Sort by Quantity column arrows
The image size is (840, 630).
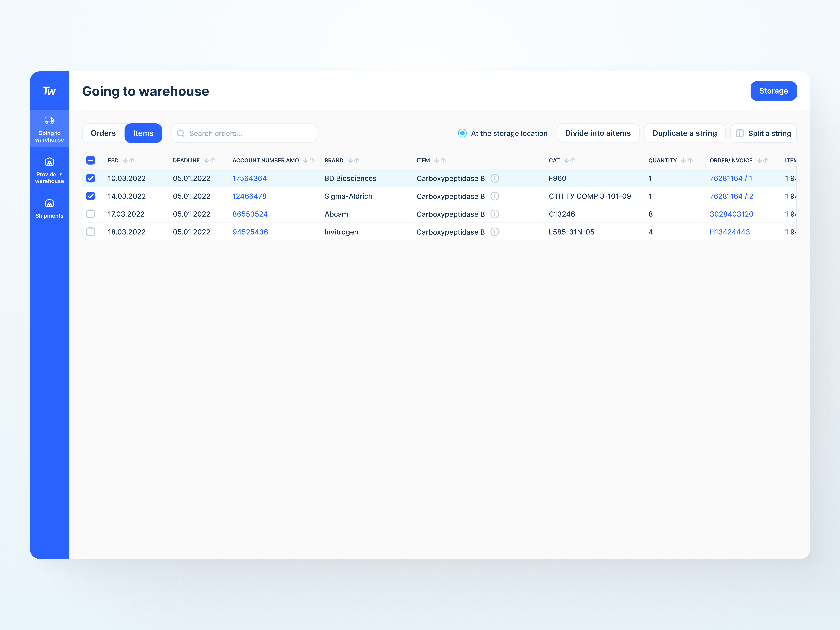687,160
